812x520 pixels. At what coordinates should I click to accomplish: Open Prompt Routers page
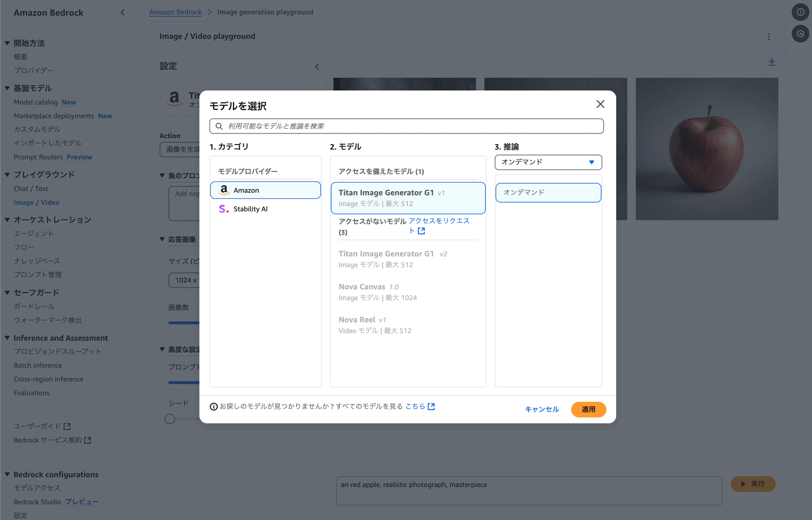point(38,157)
